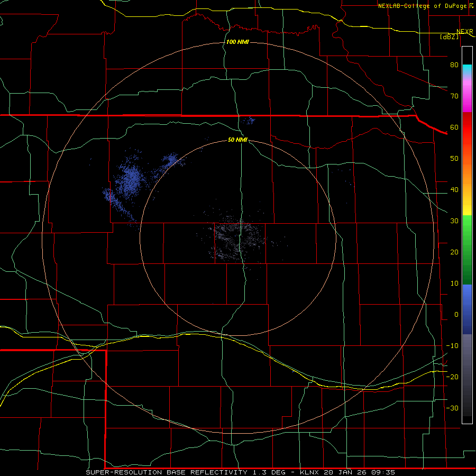476x476 pixels.
Task: Select the -10 label on the dBZ scale
Action: [x=452, y=346]
